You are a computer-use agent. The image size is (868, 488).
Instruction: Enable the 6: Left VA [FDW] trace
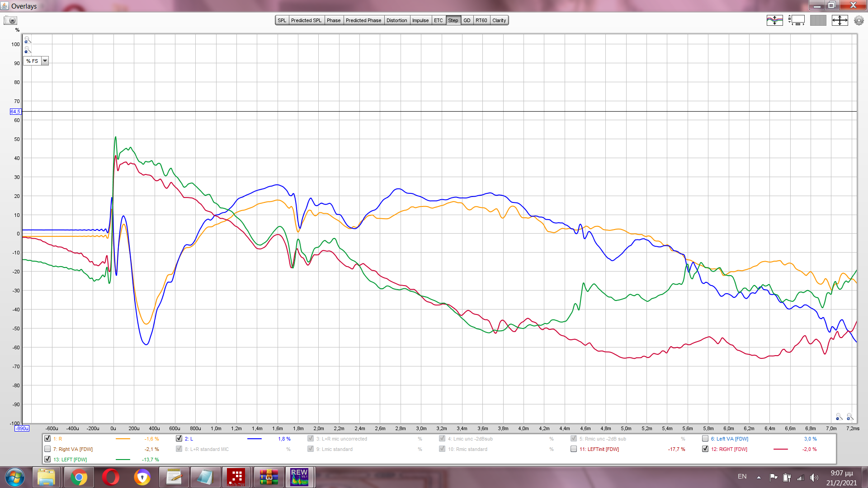tap(705, 439)
